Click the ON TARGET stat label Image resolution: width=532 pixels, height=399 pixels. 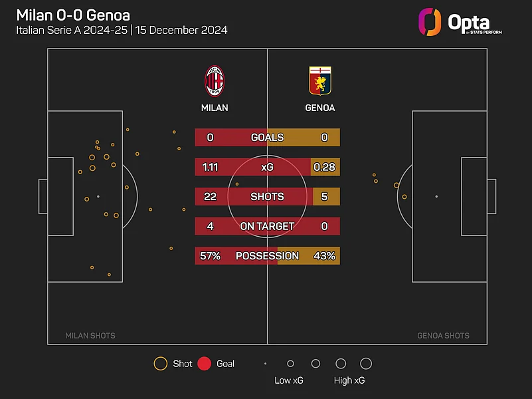pyautogui.click(x=267, y=226)
